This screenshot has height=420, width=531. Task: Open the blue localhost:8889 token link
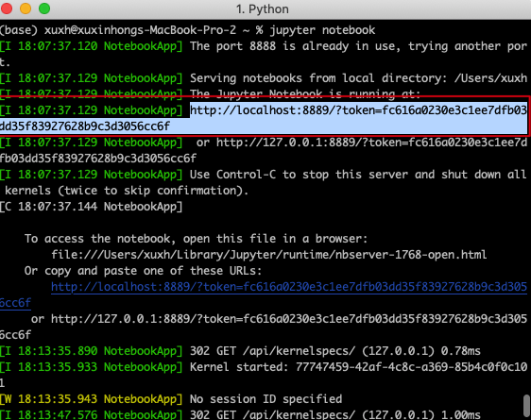(289, 287)
